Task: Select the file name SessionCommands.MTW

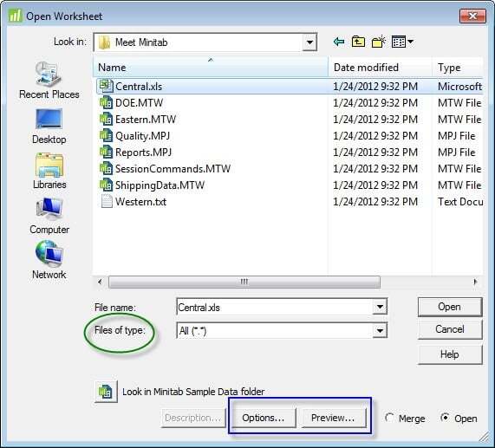Action: [173, 168]
